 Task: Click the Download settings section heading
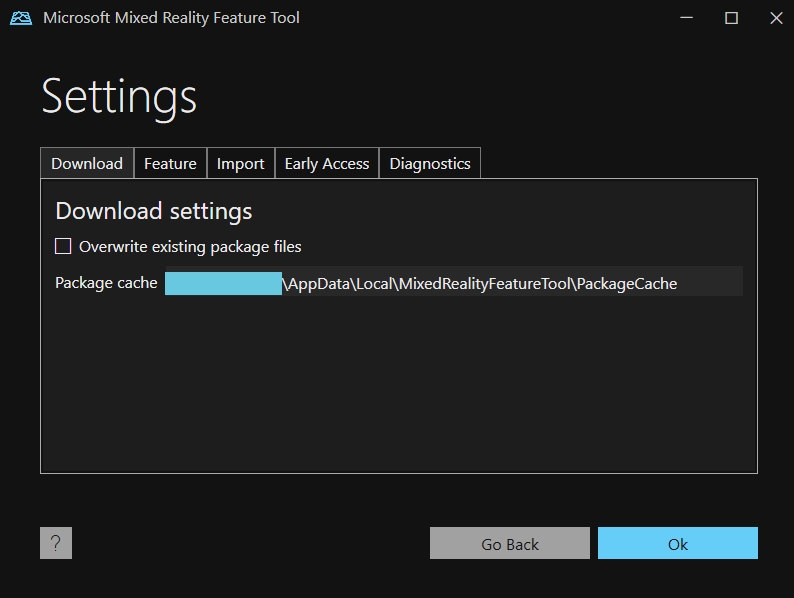153,211
